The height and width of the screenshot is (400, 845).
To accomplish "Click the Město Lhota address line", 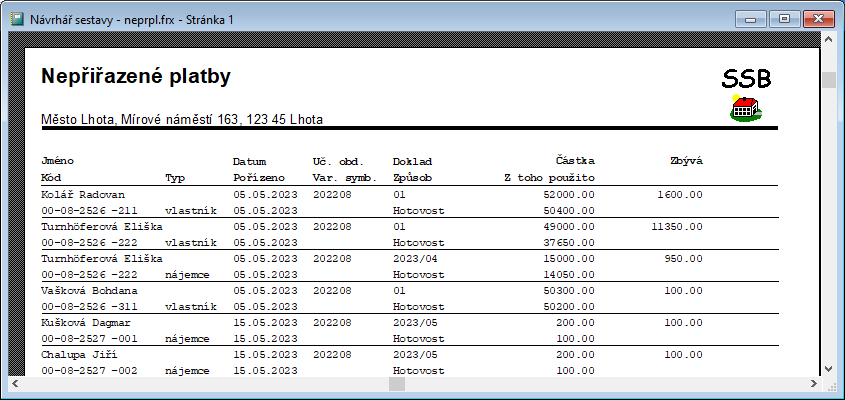I will 181,119.
